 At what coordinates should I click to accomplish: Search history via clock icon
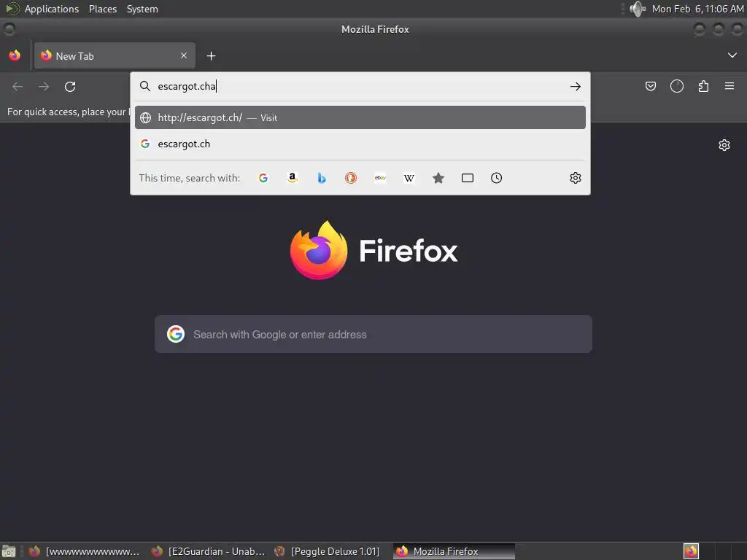[x=496, y=178]
